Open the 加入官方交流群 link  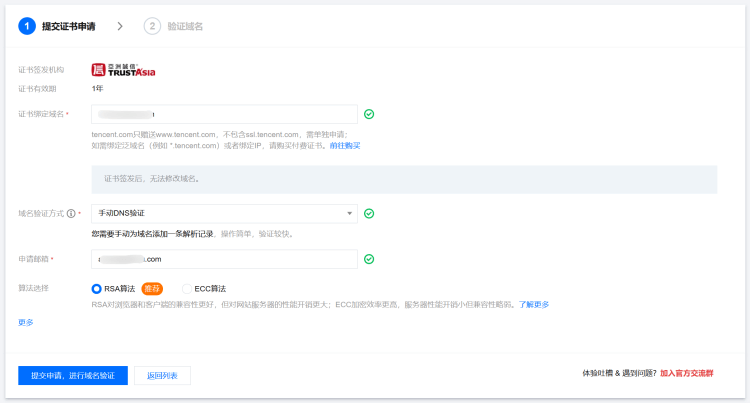click(x=686, y=373)
